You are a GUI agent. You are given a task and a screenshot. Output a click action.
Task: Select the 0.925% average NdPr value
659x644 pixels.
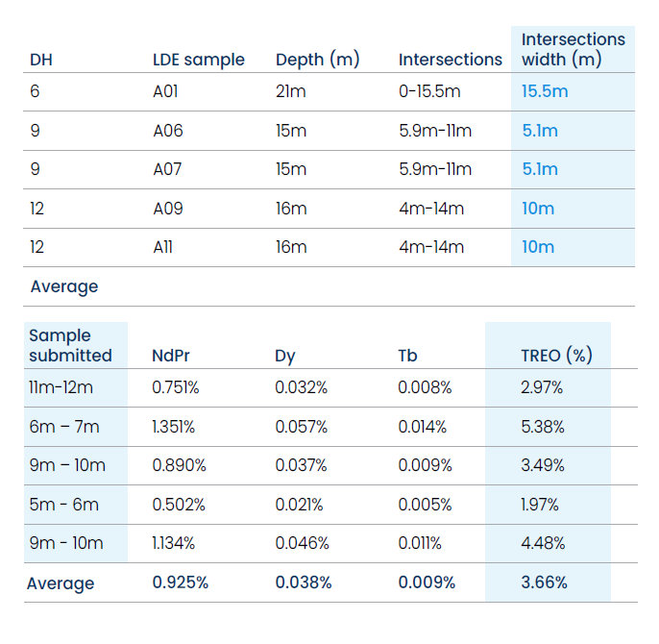(x=180, y=582)
